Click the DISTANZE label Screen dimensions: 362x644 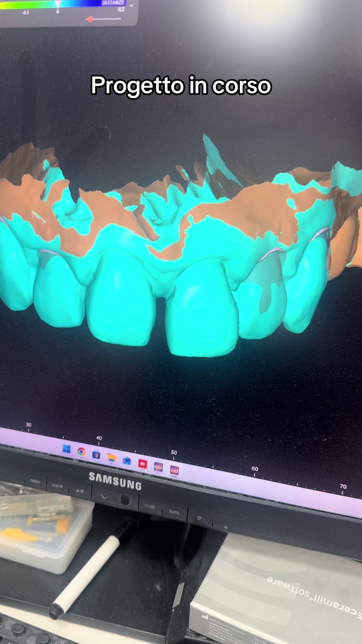click(113, 3)
